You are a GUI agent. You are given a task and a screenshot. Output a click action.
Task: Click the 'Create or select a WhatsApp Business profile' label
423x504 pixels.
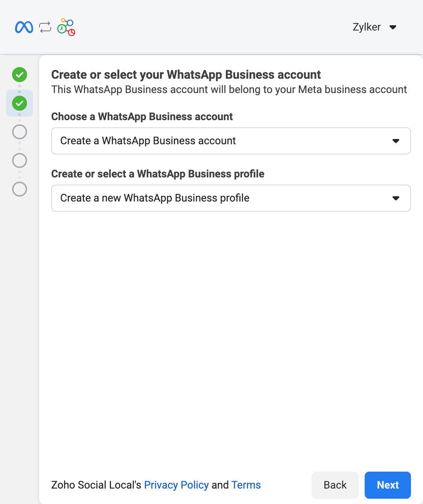coord(158,174)
